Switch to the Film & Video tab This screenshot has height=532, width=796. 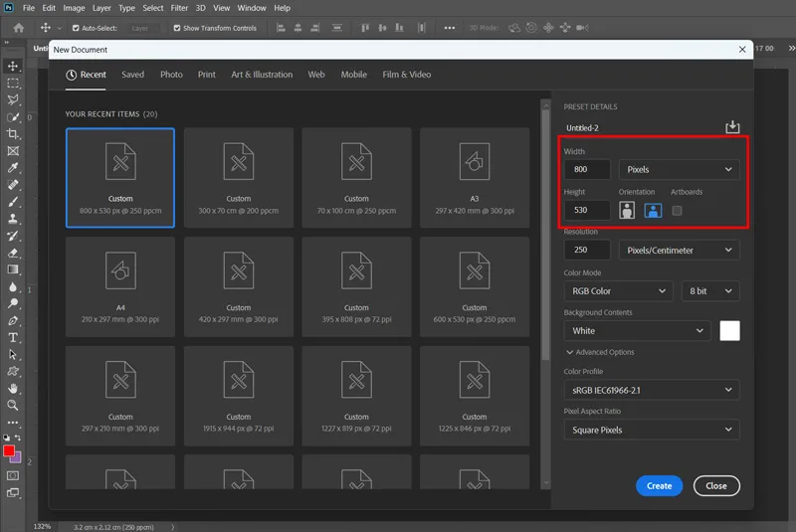point(406,75)
